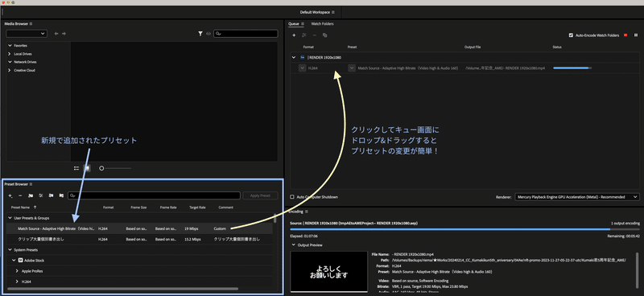Click the After Effects icon beside RENDER 1920x1080
This screenshot has height=296, width=644.
pos(303,57)
